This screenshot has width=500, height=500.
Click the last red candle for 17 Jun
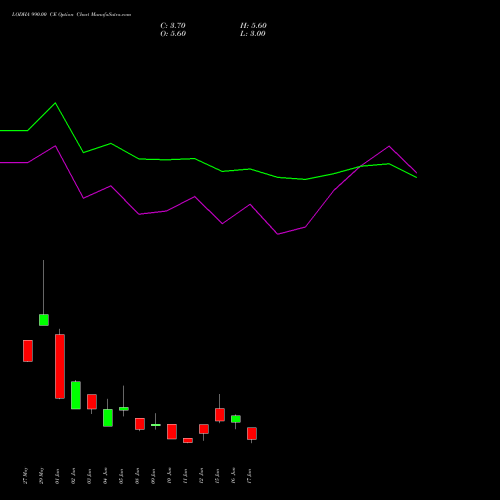252,434
